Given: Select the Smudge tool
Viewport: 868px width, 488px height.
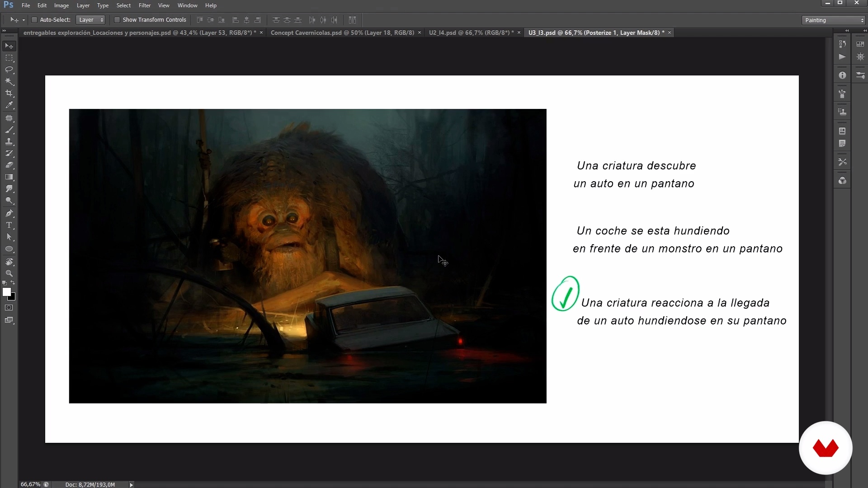Looking at the screenshot, I should click(9, 188).
